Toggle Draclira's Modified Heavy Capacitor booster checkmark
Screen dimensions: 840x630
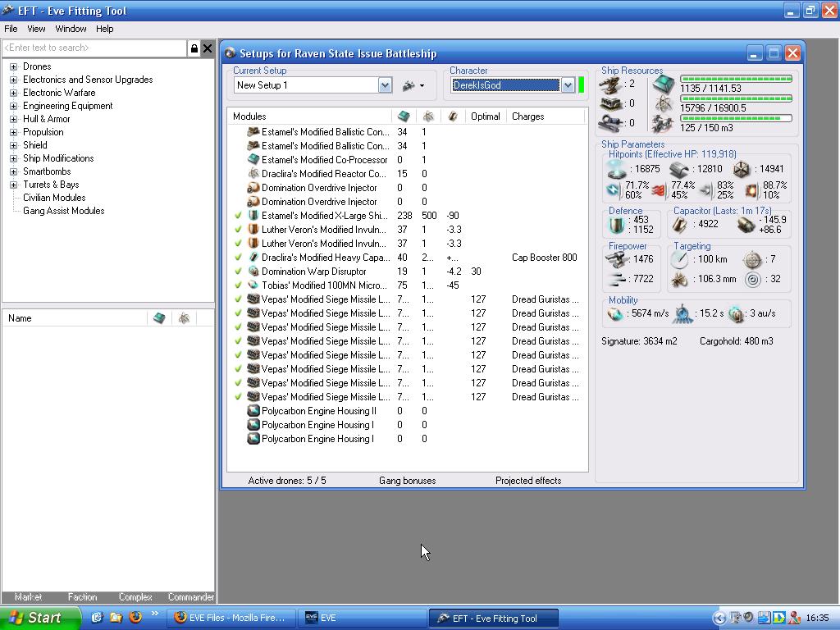[239, 257]
